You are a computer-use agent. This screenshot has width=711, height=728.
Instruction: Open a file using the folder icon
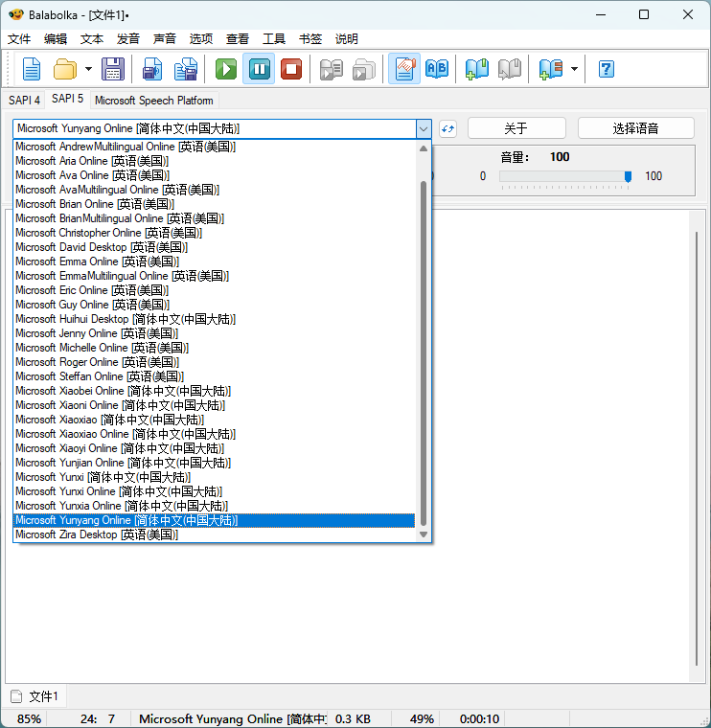[65, 69]
